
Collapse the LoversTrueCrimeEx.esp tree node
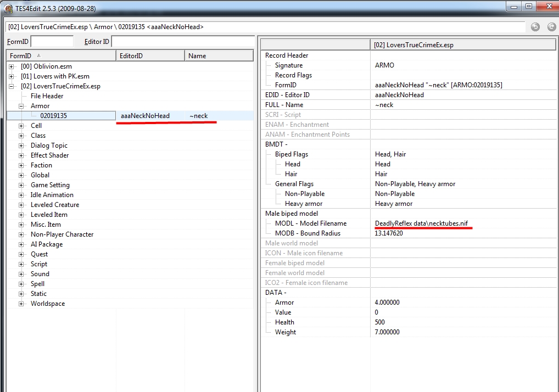12,86
